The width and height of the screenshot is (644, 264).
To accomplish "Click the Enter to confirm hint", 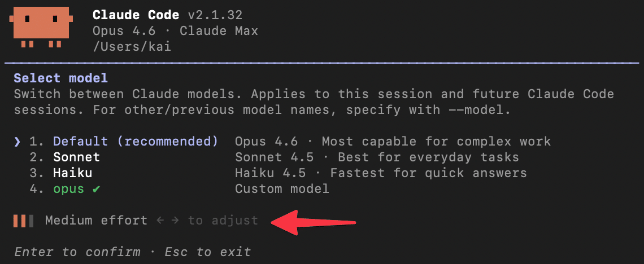I will [77, 252].
